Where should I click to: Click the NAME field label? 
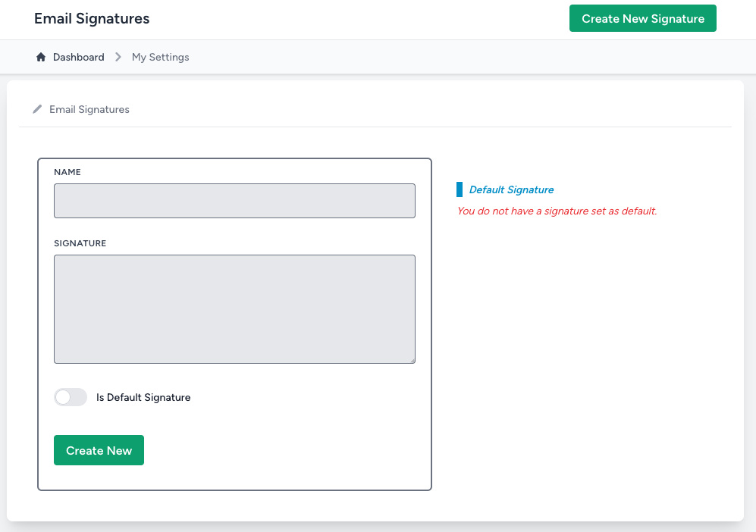pyautogui.click(x=67, y=172)
